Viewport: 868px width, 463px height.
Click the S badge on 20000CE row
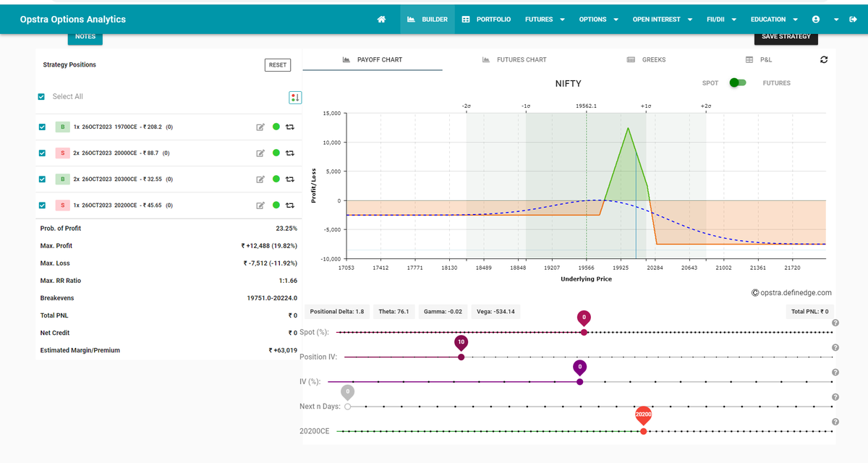point(62,153)
